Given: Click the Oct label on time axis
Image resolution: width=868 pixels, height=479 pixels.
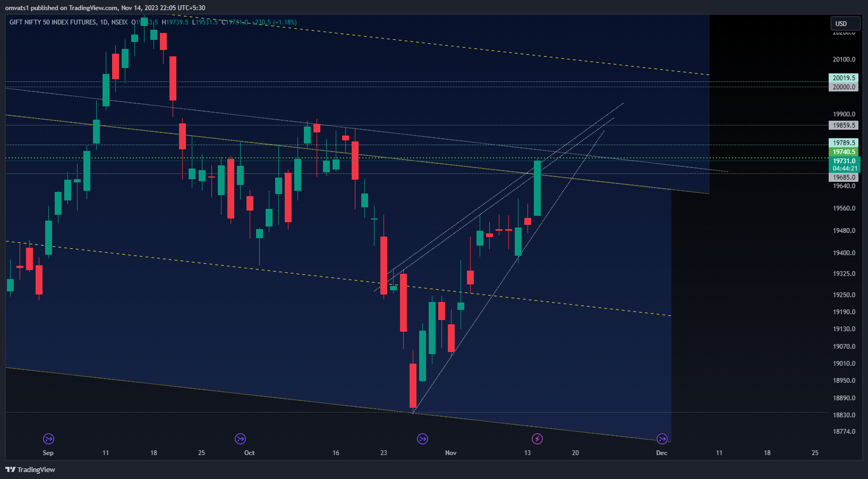Looking at the screenshot, I should click(x=249, y=453).
